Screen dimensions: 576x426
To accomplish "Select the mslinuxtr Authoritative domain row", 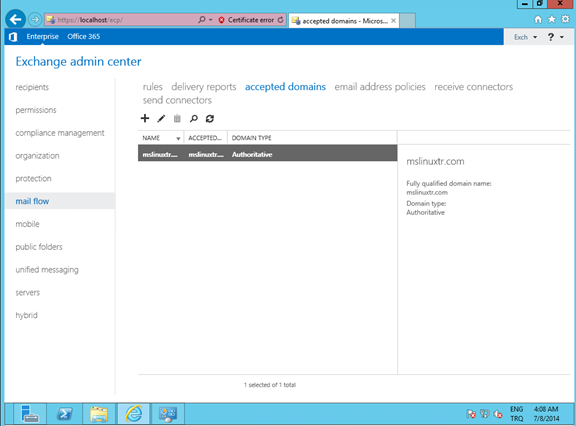I will 267,153.
